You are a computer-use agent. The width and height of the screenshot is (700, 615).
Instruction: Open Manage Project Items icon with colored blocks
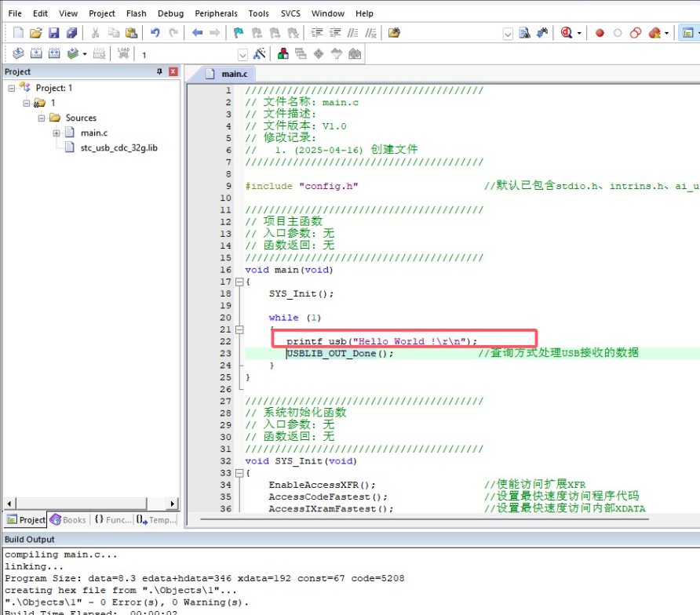pos(283,53)
